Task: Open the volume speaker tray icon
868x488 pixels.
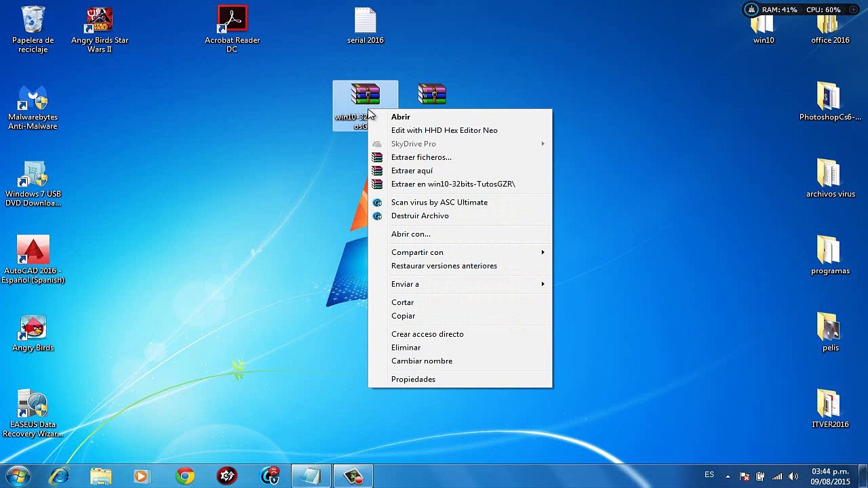Action: (x=793, y=476)
